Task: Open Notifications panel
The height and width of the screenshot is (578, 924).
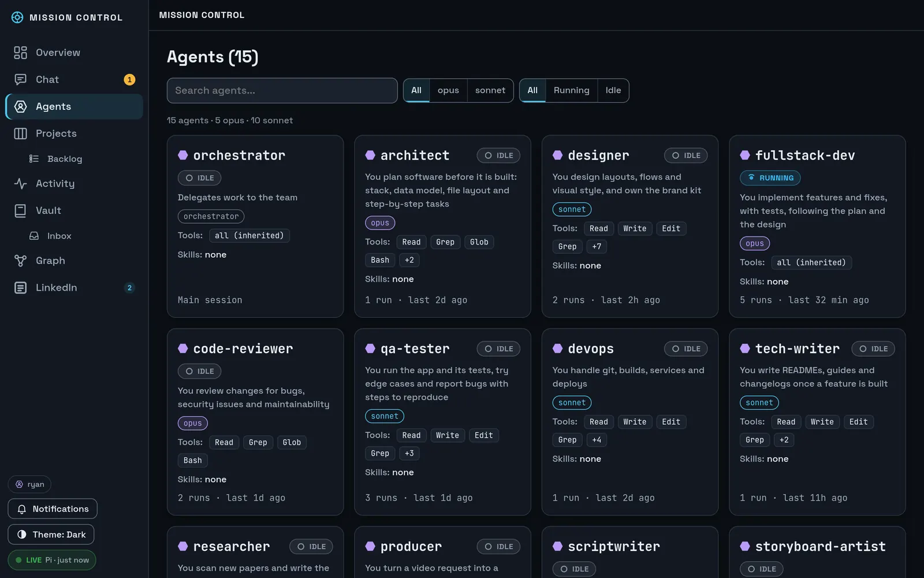Action: (x=53, y=509)
